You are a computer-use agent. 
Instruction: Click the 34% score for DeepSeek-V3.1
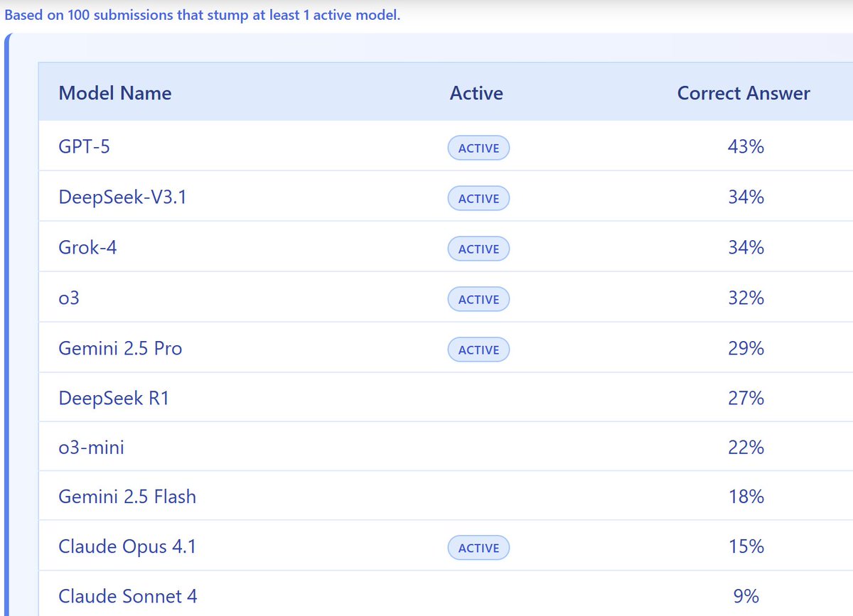[746, 198]
